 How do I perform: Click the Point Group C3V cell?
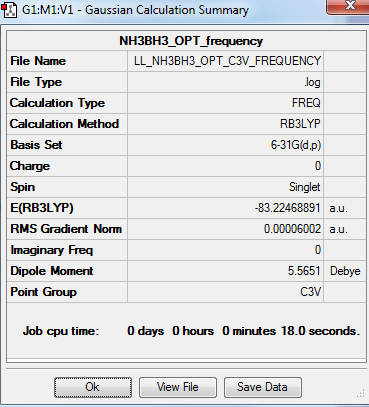225,292
